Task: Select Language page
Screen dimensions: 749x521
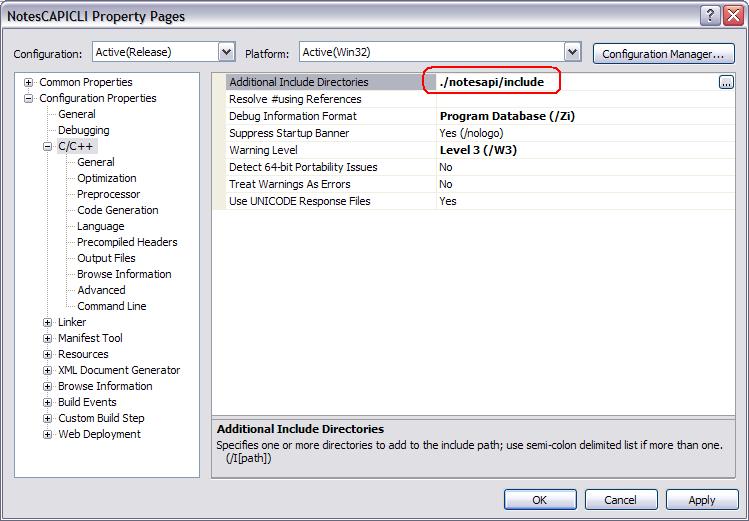Action: coord(100,226)
